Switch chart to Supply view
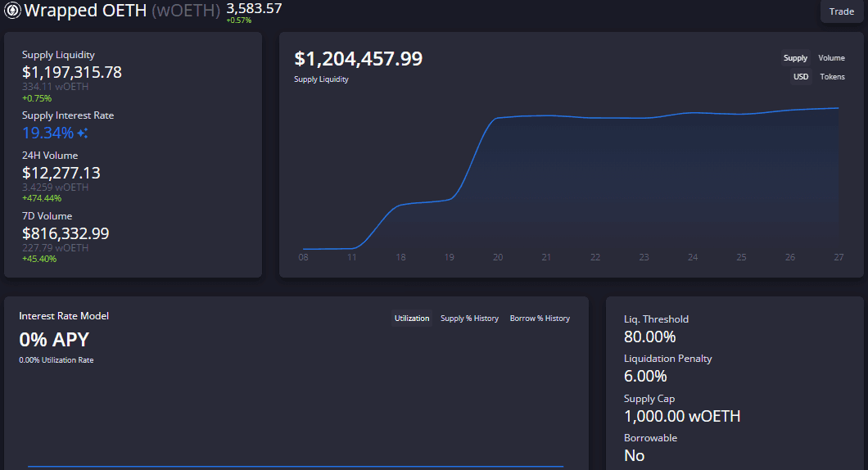The height and width of the screenshot is (470, 868). click(x=795, y=58)
